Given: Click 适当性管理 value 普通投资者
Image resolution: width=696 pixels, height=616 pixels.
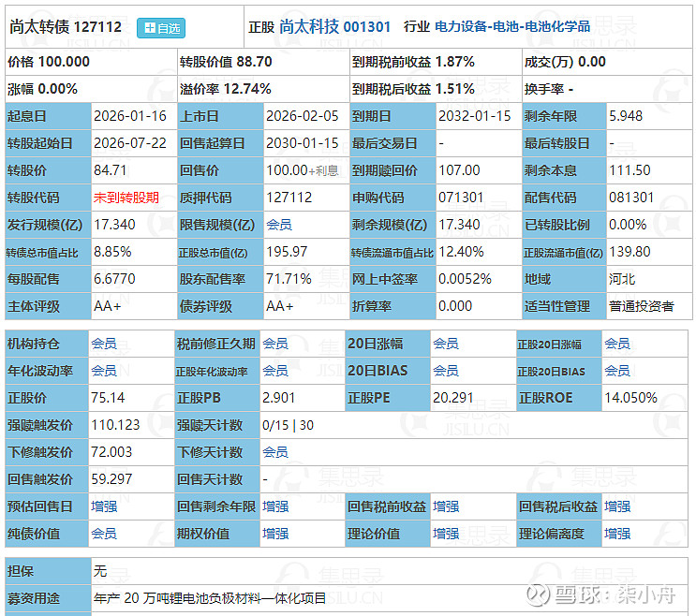Looking at the screenshot, I should 642,306.
